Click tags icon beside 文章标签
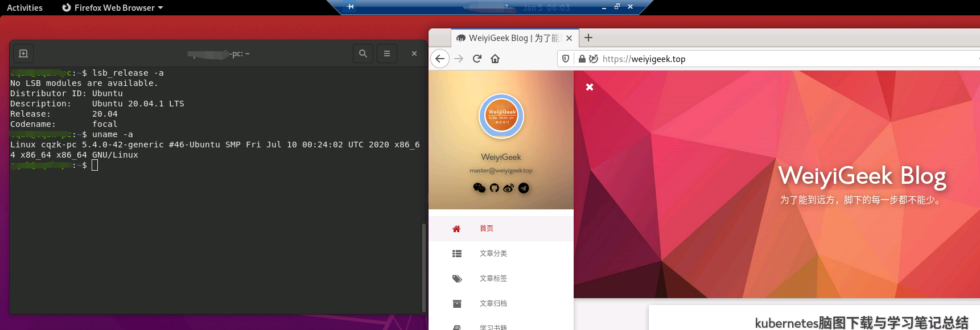 457,279
